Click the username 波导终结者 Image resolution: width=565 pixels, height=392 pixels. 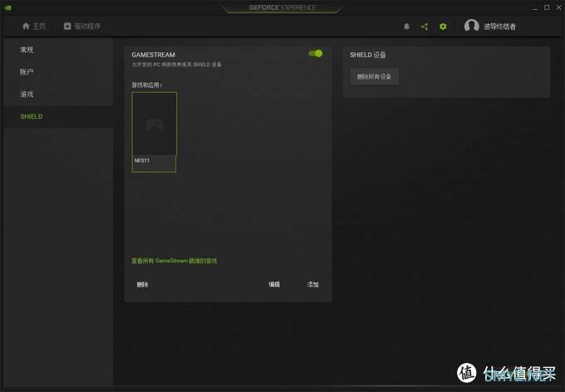[x=499, y=27]
